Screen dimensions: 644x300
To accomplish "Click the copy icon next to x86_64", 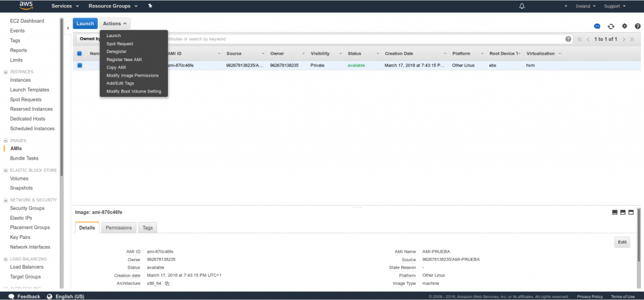I will click(x=167, y=284).
